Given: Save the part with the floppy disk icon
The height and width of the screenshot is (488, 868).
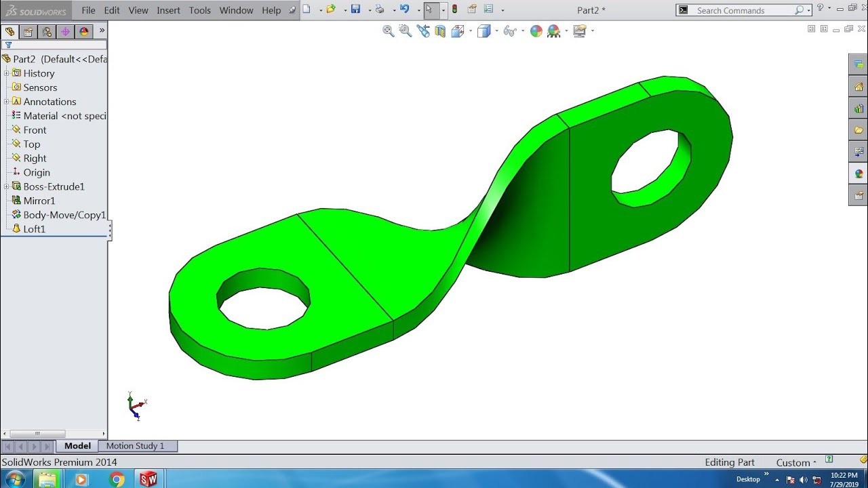Looking at the screenshot, I should [355, 9].
